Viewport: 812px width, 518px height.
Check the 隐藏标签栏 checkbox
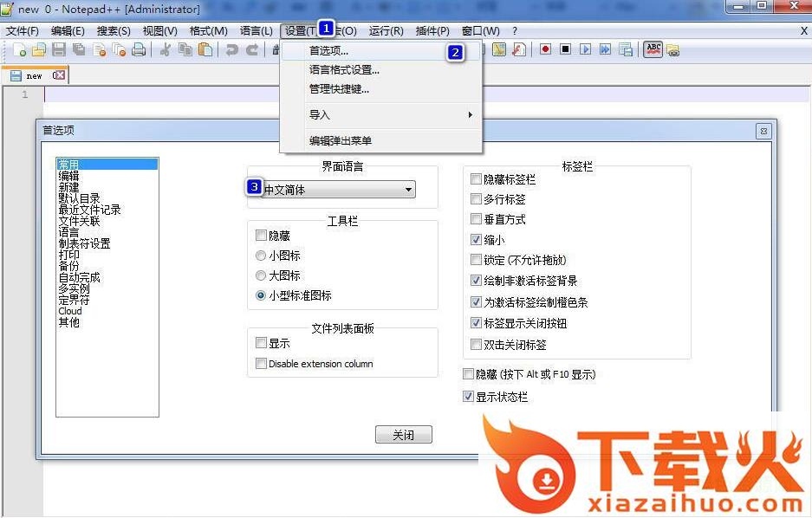(476, 179)
